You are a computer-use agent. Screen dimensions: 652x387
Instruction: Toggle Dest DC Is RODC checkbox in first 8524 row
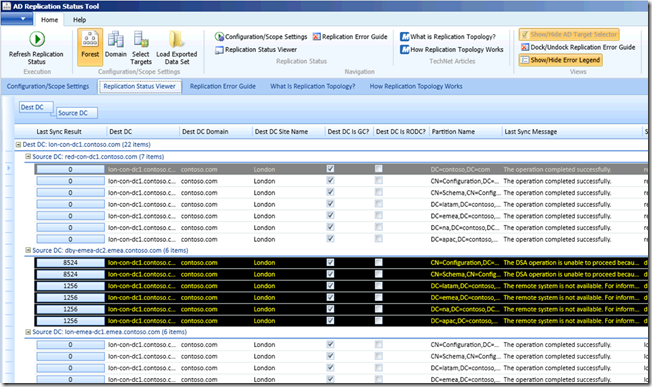pos(378,262)
